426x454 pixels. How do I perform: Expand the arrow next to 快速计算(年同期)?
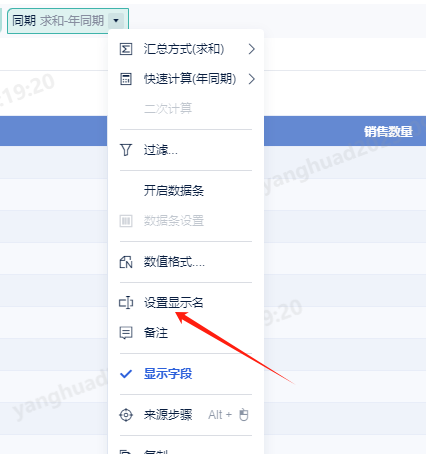(252, 79)
